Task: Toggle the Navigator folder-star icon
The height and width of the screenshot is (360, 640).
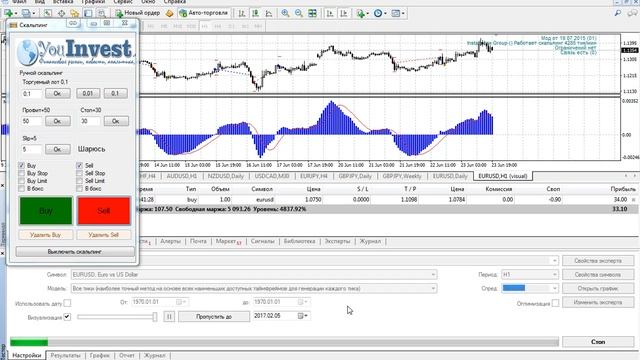Action: [75, 13]
